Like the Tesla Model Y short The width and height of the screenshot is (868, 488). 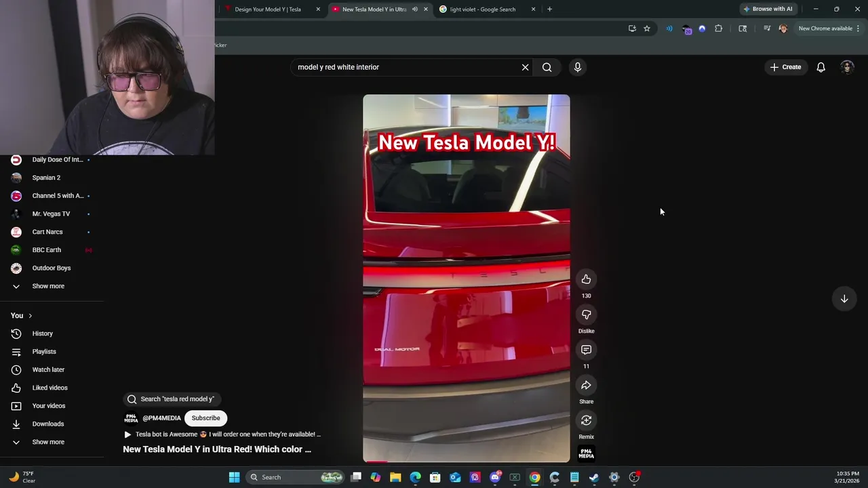tap(586, 279)
